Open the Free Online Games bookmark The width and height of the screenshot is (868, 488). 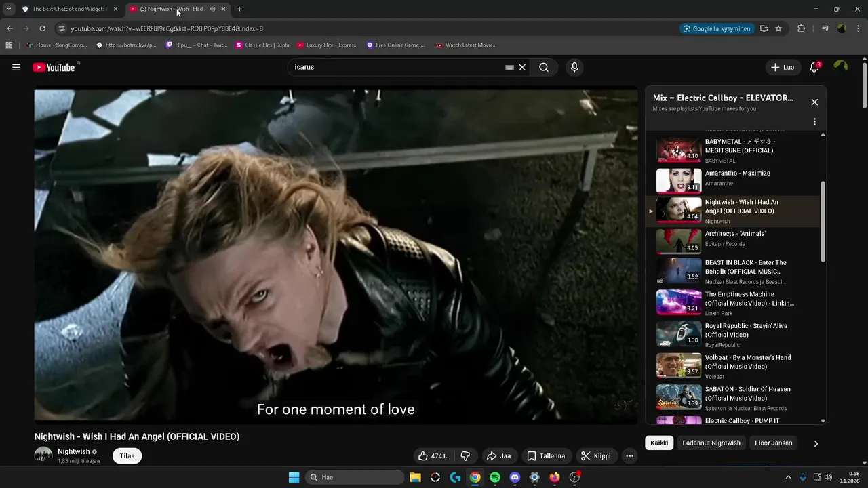pos(395,45)
